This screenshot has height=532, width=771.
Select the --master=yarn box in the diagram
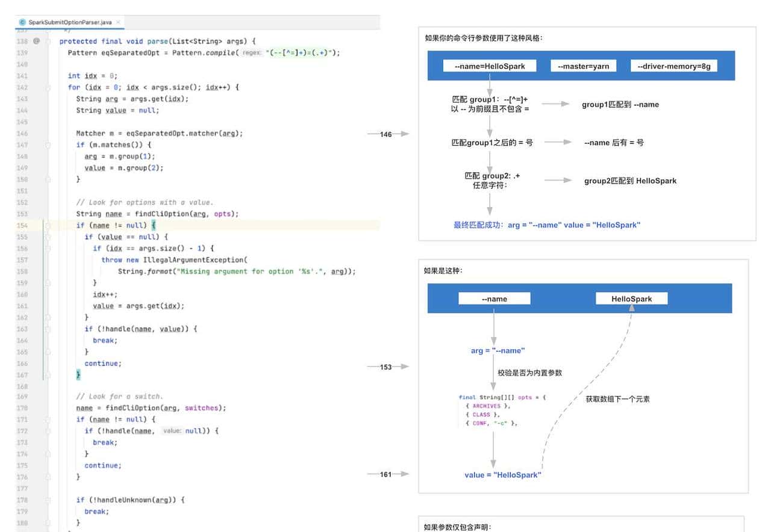point(584,66)
